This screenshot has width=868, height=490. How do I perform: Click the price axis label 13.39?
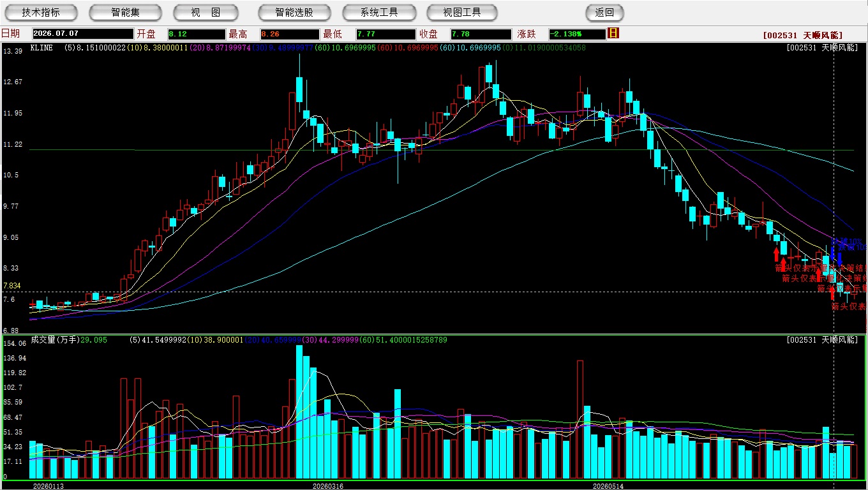point(12,51)
